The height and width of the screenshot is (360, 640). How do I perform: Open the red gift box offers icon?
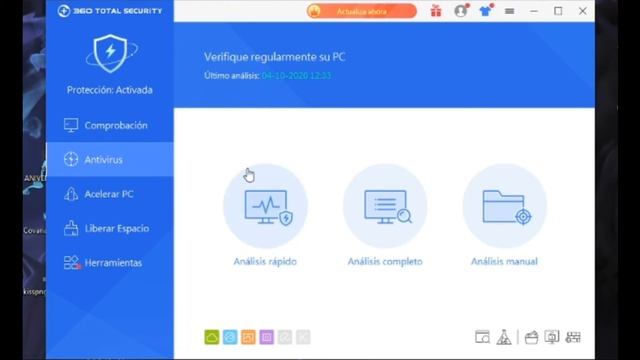click(436, 11)
